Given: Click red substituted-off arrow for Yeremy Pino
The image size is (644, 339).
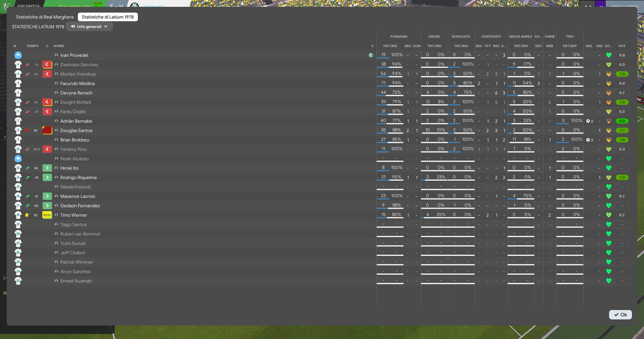Looking at the screenshot, I should click(47, 149).
